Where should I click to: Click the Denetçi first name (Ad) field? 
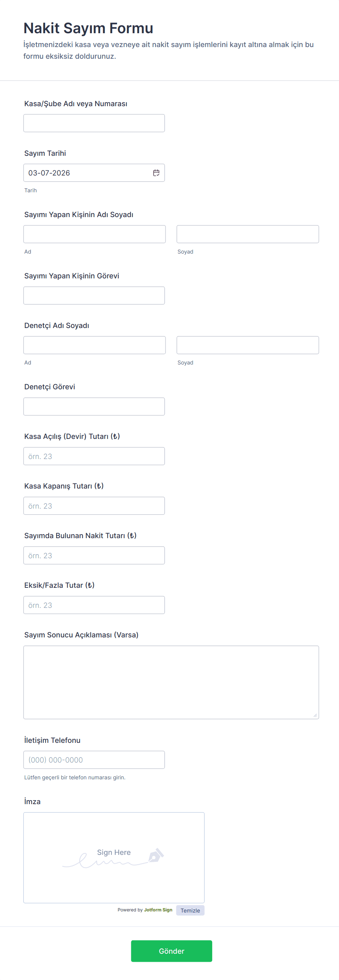click(94, 345)
